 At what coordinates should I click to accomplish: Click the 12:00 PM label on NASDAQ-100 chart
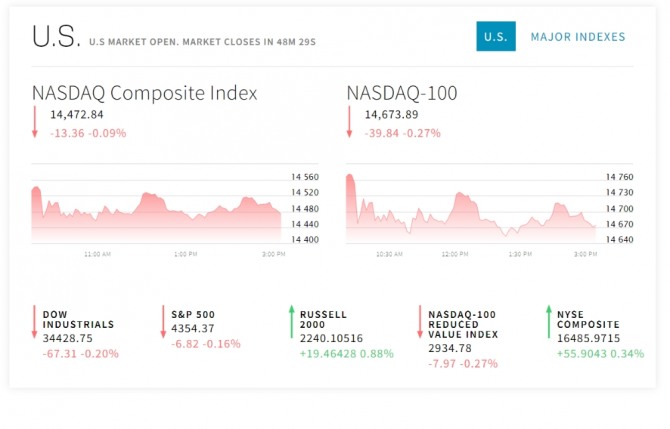[x=455, y=254]
